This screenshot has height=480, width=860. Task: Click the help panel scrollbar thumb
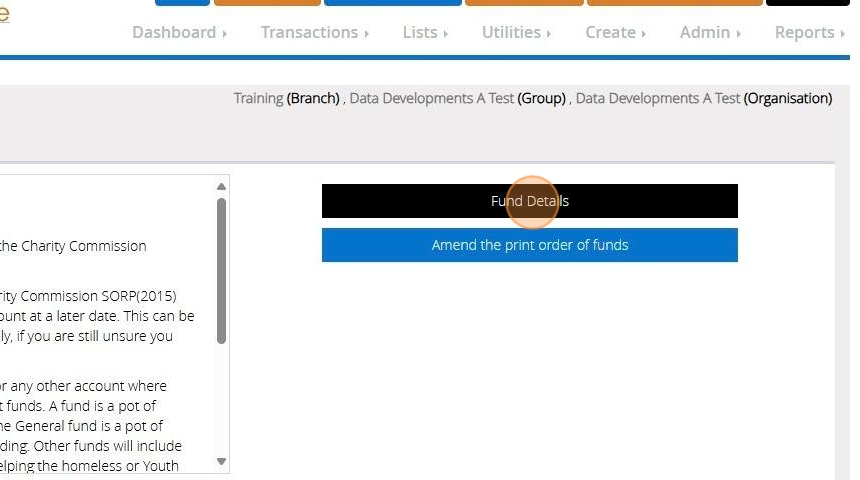click(221, 271)
